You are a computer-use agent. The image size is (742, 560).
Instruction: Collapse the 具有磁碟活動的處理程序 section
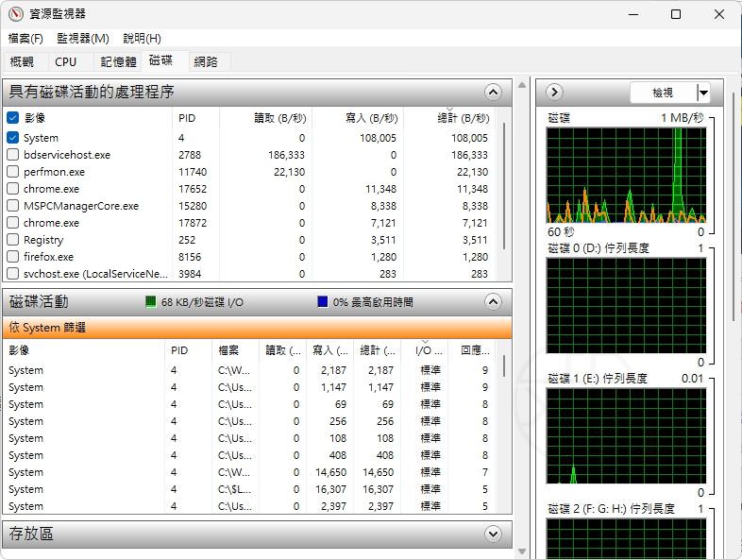pos(493,92)
